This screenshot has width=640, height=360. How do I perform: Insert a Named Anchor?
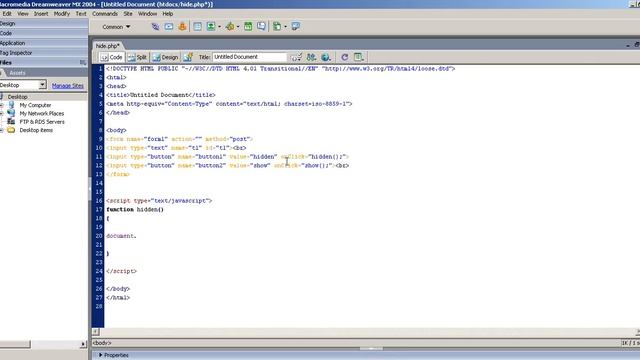coord(182,27)
